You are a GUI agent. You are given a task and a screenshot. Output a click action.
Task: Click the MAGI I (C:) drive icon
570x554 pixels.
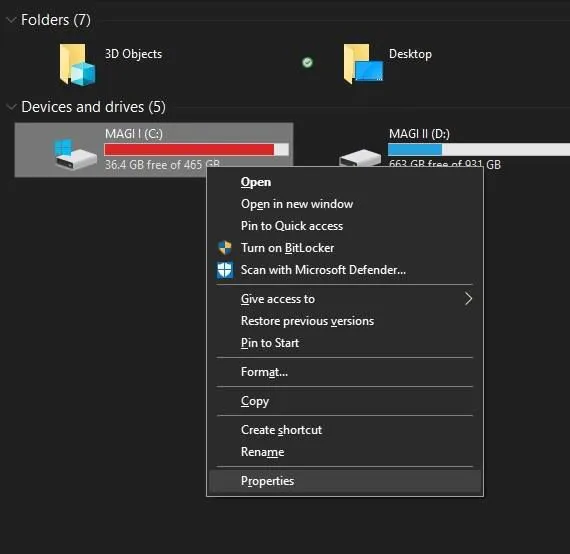click(x=75, y=154)
